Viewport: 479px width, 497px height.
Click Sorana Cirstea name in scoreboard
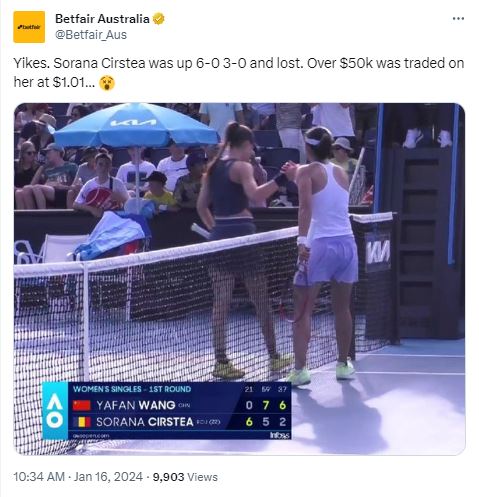coord(145,422)
